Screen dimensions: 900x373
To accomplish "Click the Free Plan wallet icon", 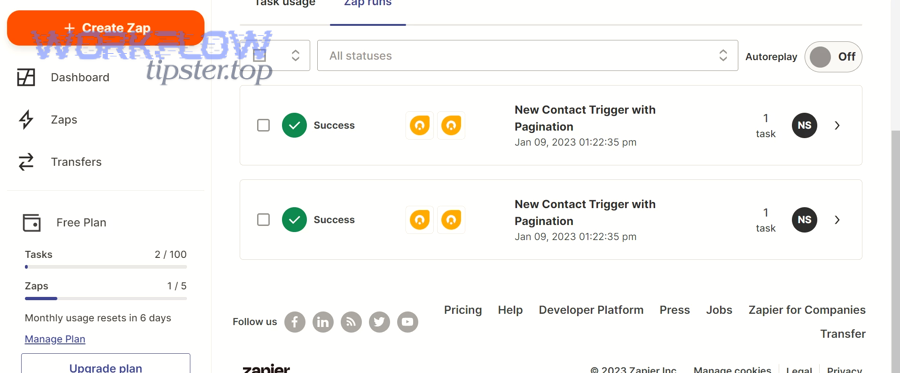I will [x=32, y=222].
